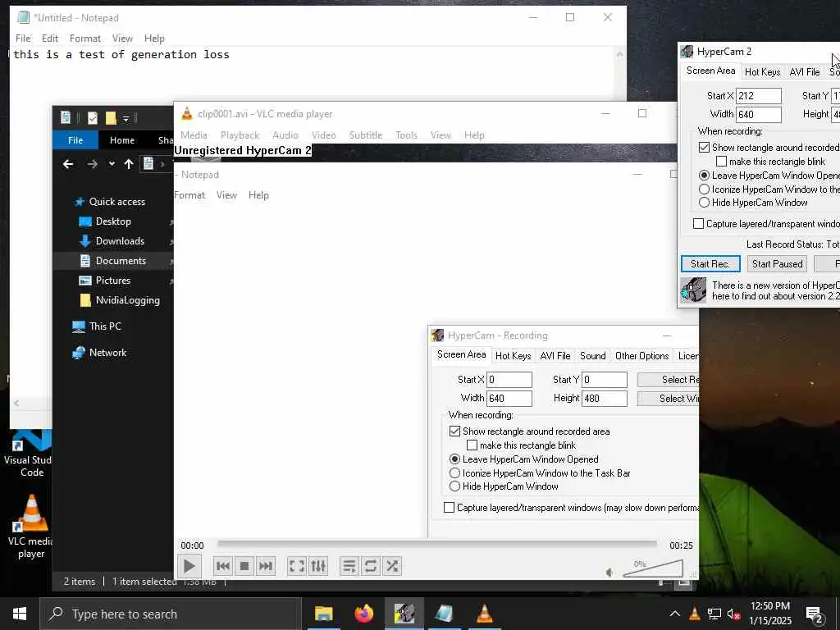Select Leave HyperCam Window Opened radio in HyperCam 2
The width and height of the screenshot is (840, 630).
tap(704, 176)
